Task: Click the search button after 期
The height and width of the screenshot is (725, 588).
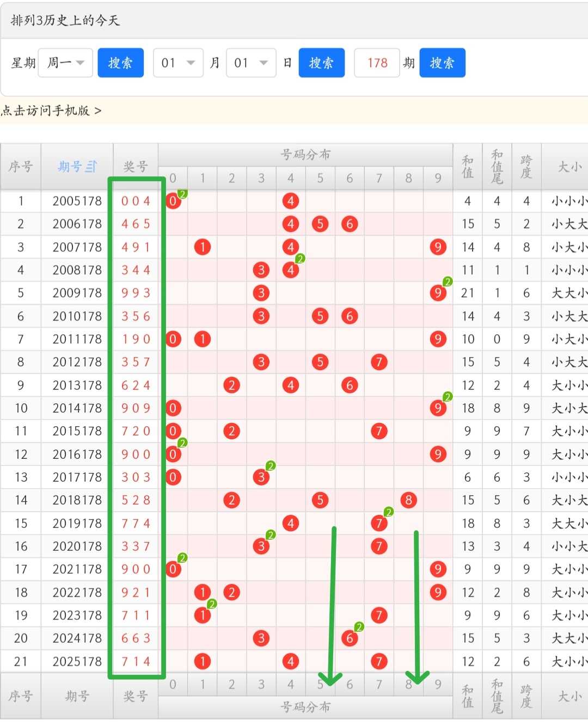Action: (442, 63)
